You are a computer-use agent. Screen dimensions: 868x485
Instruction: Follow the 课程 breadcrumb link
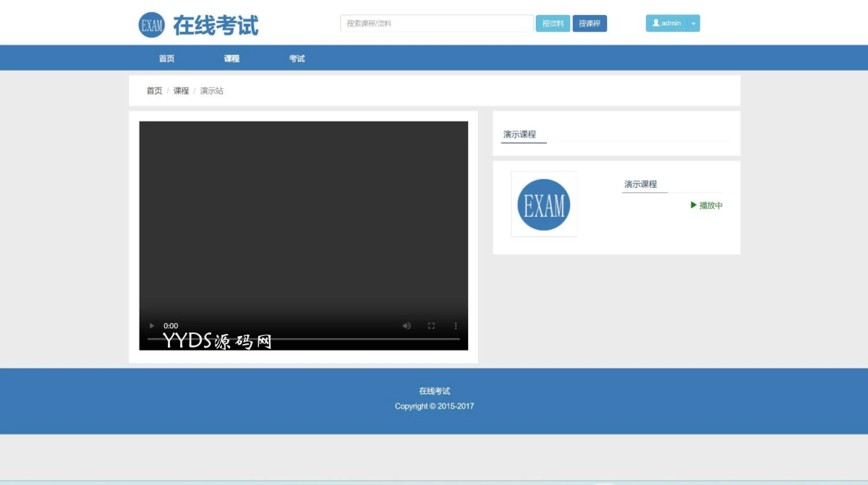click(181, 91)
